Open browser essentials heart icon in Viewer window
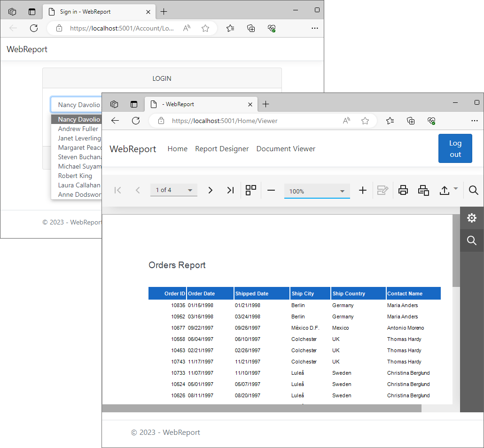The width and height of the screenshot is (484, 448). 431,121
